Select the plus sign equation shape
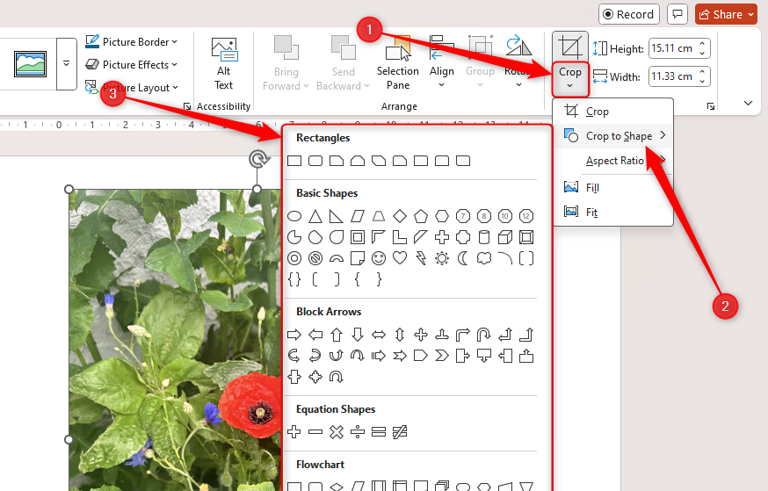 coord(294,432)
